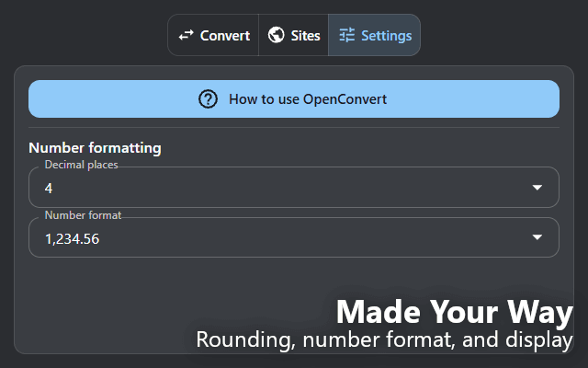
Task: Expand the Number format arrow
Action: pyautogui.click(x=537, y=237)
